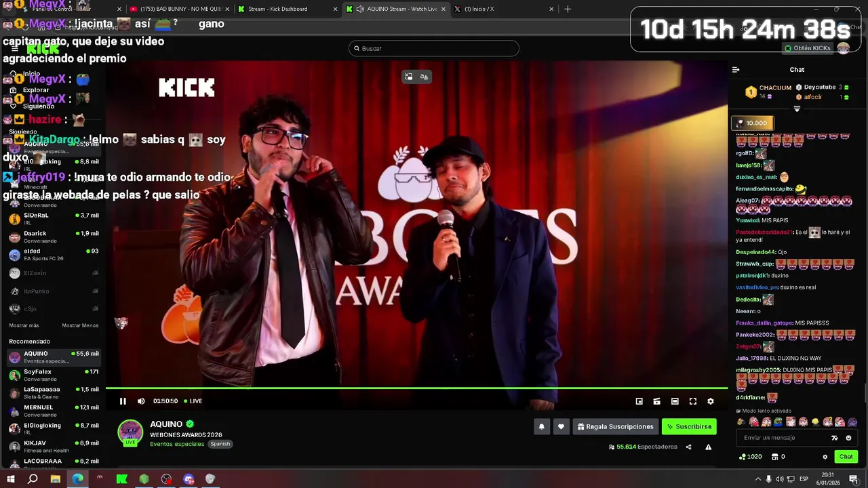This screenshot has width=868, height=488.
Task: Click the video progress bar
Action: 416,388
